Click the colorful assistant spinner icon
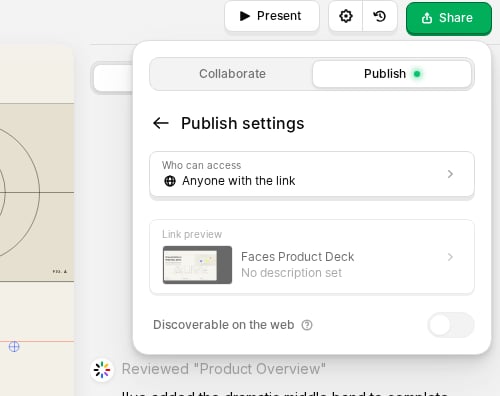The width and height of the screenshot is (500, 396). (x=102, y=370)
